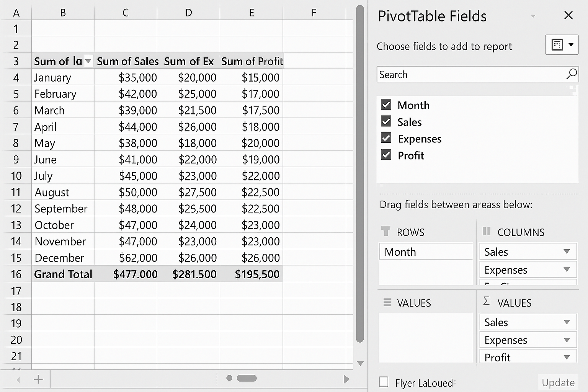Click the magnifier icon in Search box

pos(572,74)
